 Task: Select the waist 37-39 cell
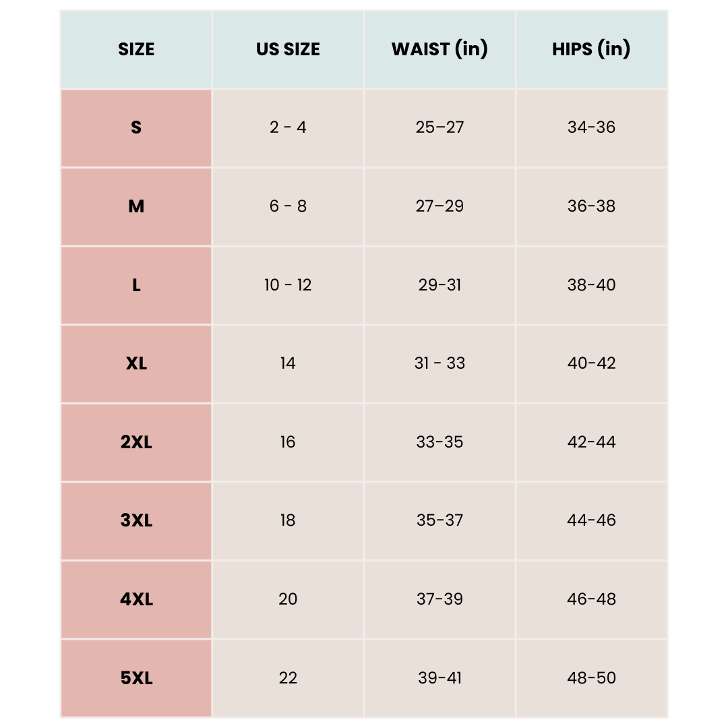point(439,599)
